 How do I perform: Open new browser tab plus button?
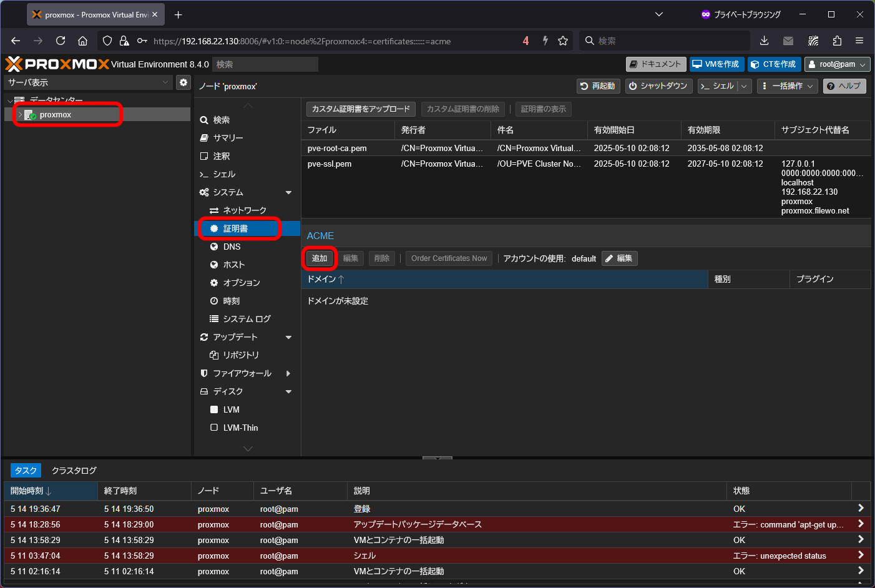(x=178, y=14)
